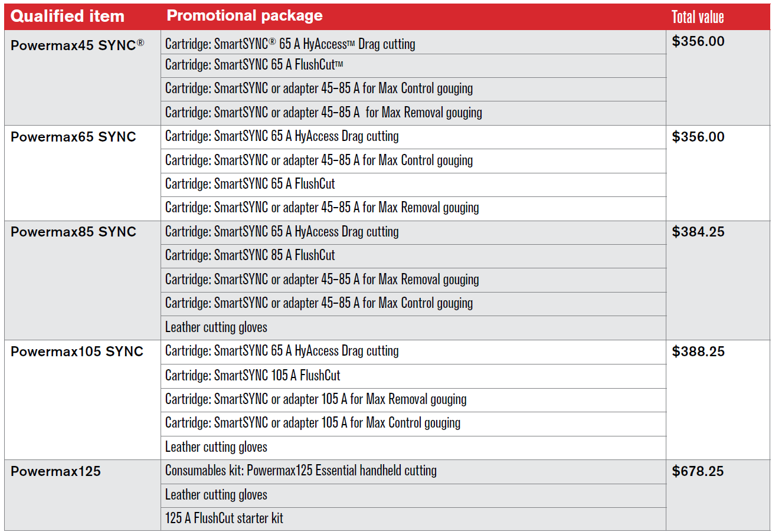Click the 105 A Max Removal gouging entry

(316, 399)
